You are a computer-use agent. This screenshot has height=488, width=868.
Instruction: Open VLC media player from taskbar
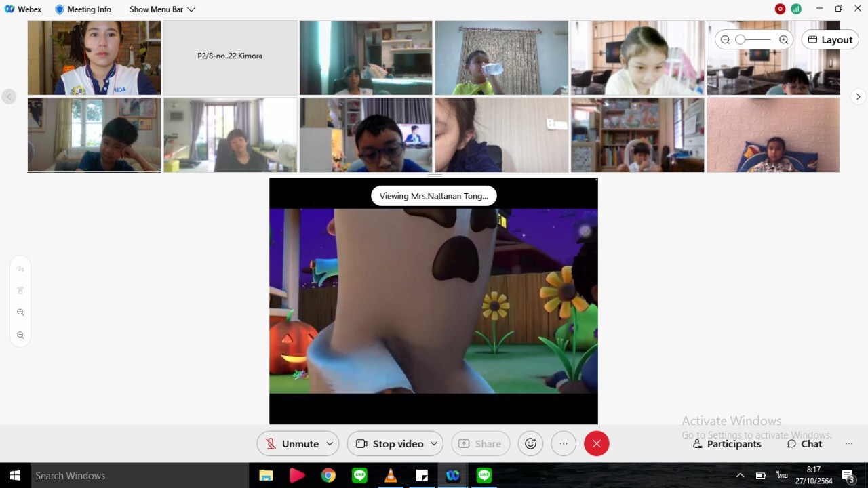[x=391, y=475]
